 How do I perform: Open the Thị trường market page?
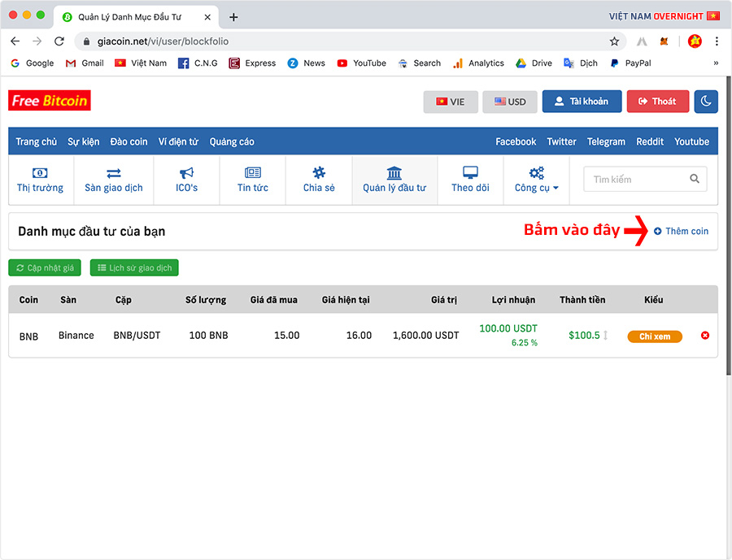(40, 180)
